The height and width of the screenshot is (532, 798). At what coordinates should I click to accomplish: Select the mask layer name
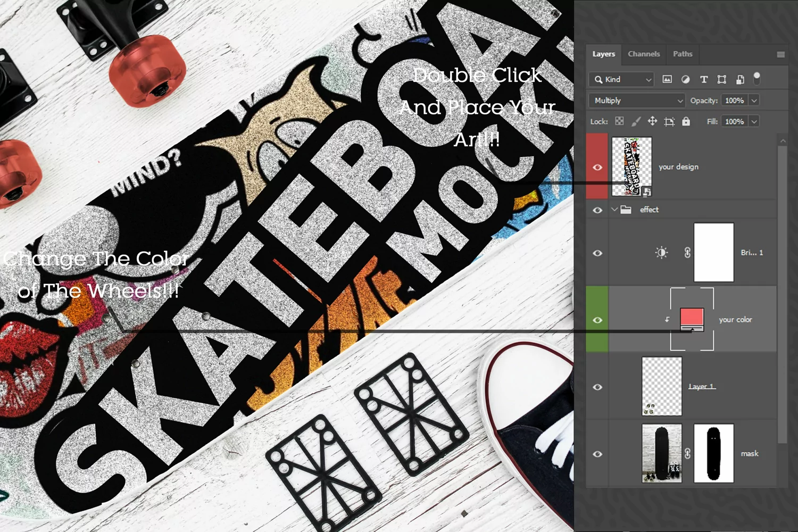750,454
